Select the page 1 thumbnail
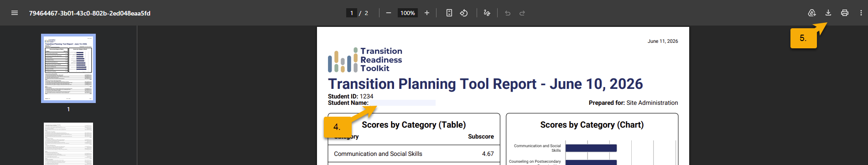This screenshot has width=868, height=165. click(x=68, y=68)
